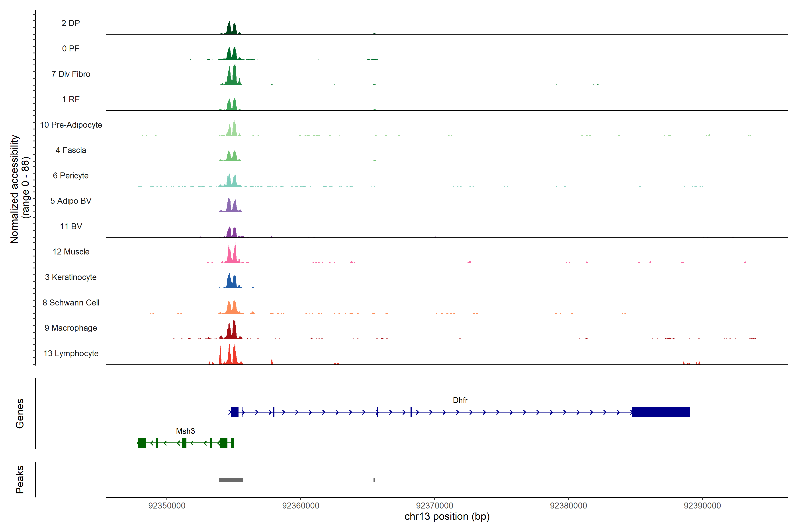The height and width of the screenshot is (532, 798).
Task: Click the 13 Lymphocyte track label
Action: (x=71, y=353)
